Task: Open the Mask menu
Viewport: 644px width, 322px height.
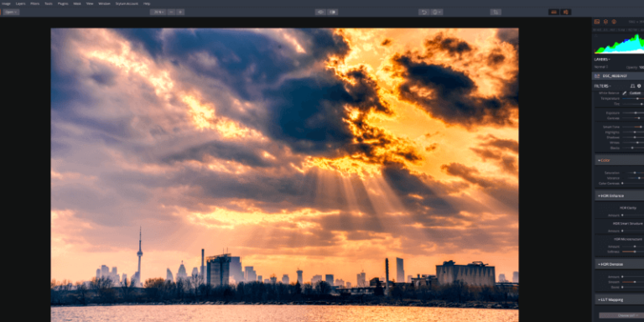Action: pyautogui.click(x=77, y=3)
